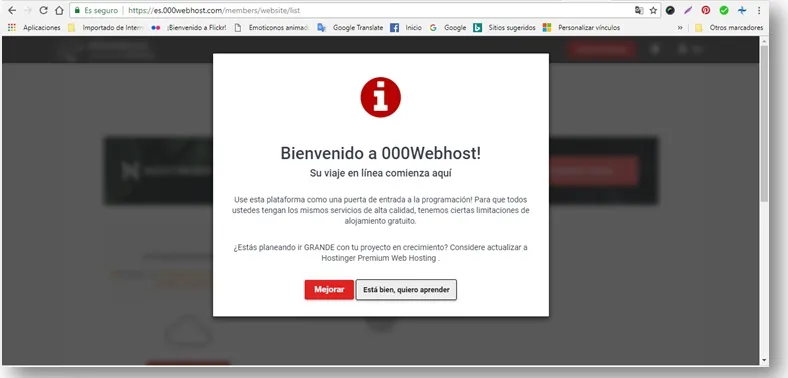Viewport: 788px width, 378px height.
Task: Click the translate page icon in address bar
Action: tap(639, 10)
